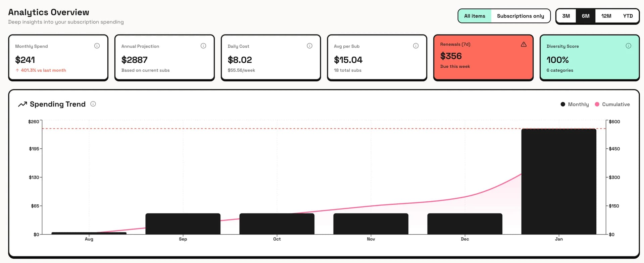Switch to Subscriptions only view

(x=521, y=16)
